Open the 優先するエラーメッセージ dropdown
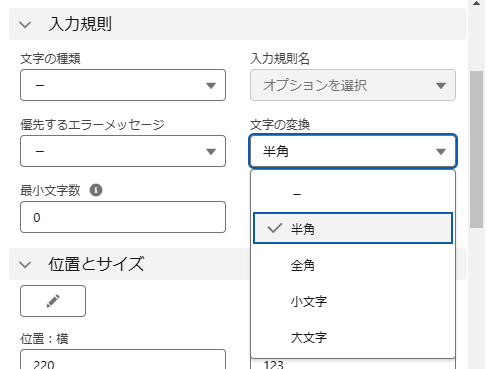Viewport: 499px width, 369px height. 123,151
